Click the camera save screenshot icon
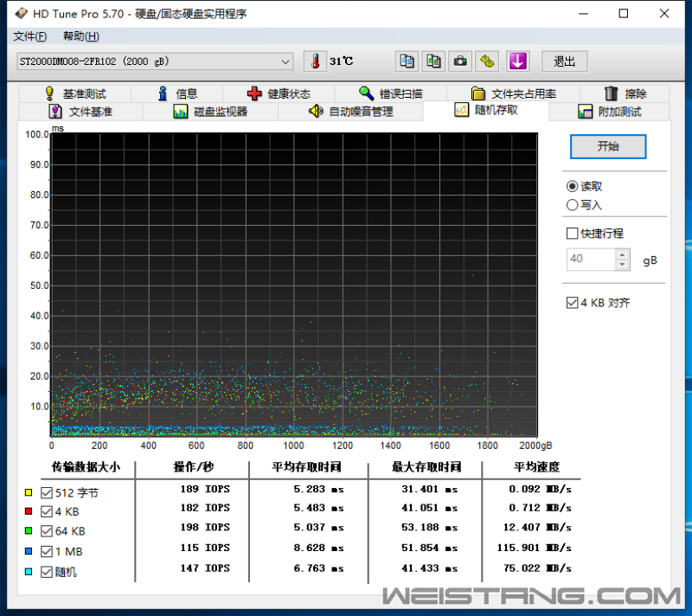 click(x=461, y=61)
